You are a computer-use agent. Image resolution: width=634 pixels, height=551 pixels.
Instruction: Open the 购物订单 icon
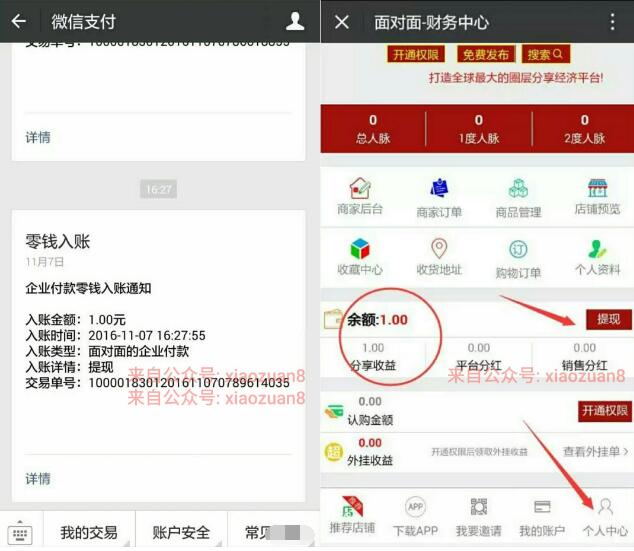(x=518, y=249)
